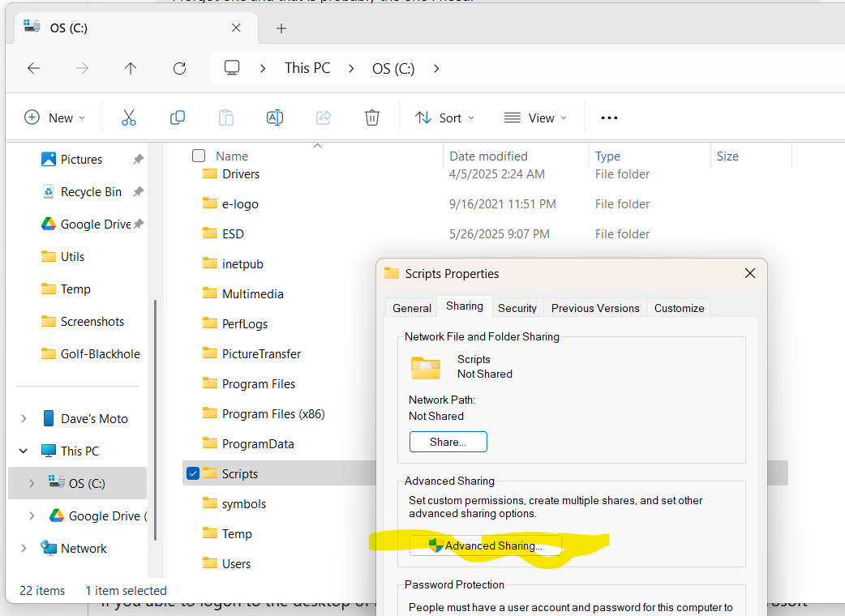The image size is (845, 616).
Task: Expand the Dave's Moto tree node
Action: pos(24,418)
